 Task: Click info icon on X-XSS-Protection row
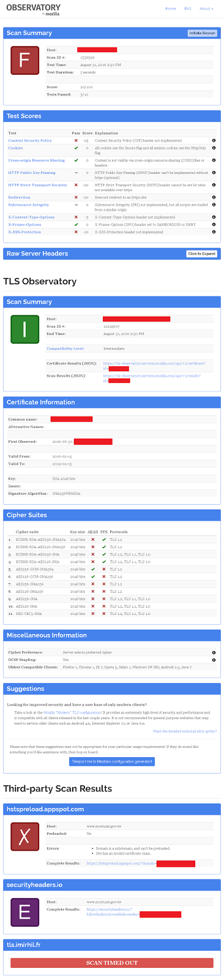click(214, 232)
